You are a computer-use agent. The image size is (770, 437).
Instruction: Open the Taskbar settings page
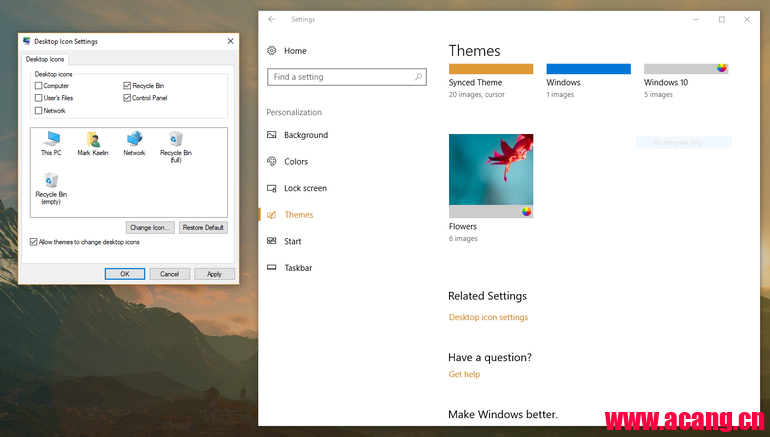click(x=298, y=268)
